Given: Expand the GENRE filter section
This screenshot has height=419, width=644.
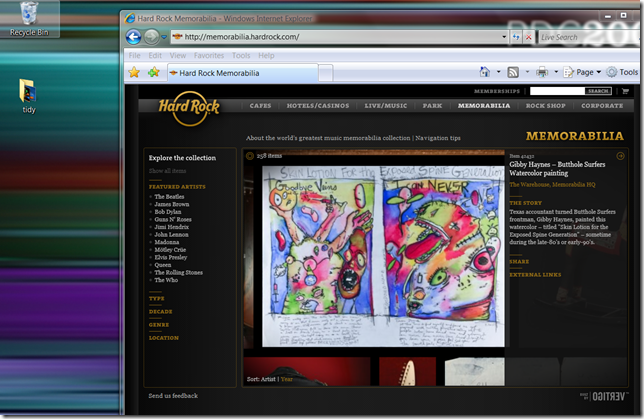Looking at the screenshot, I should tap(159, 325).
